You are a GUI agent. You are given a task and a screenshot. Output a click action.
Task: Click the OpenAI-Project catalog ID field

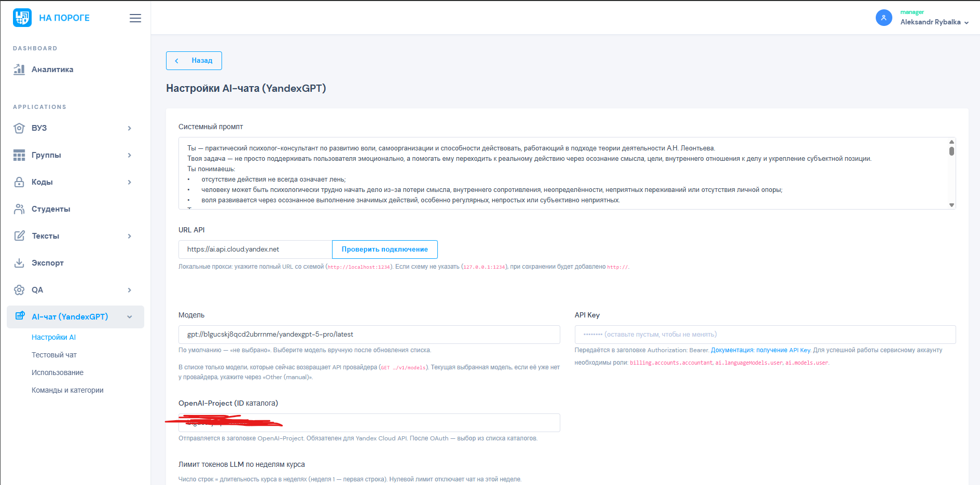[369, 423]
